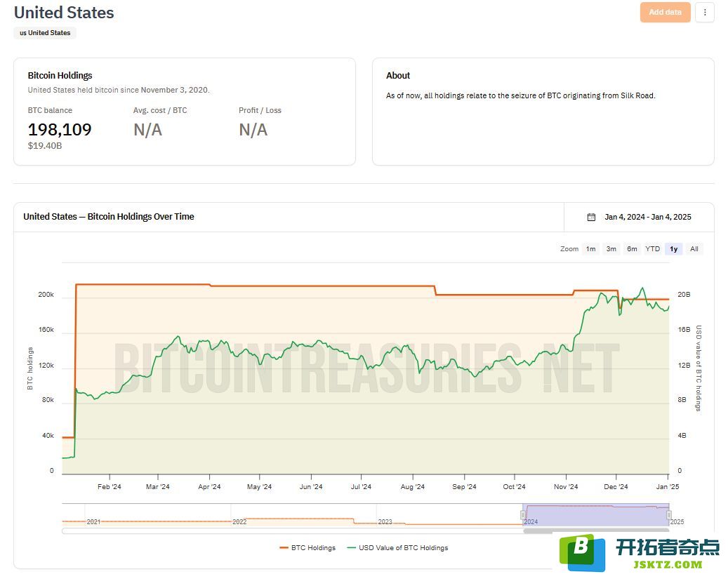Click the 2022 marker in the navigator timeline
The height and width of the screenshot is (574, 728).
click(x=239, y=522)
